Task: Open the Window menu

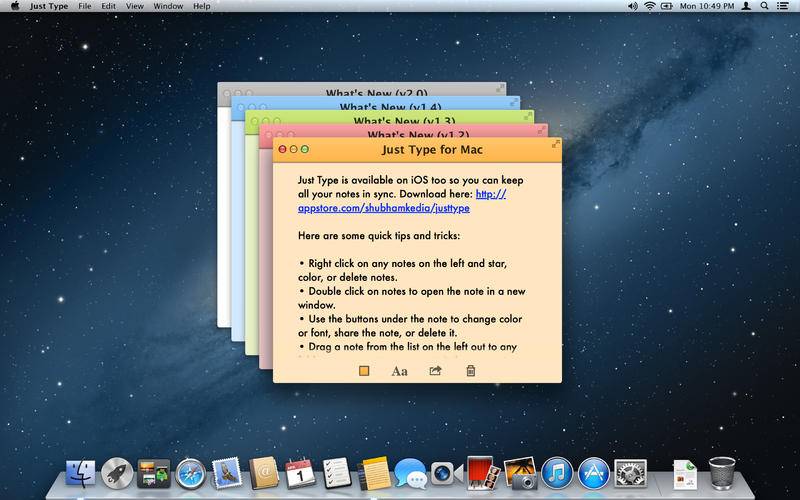Action: click(168, 6)
